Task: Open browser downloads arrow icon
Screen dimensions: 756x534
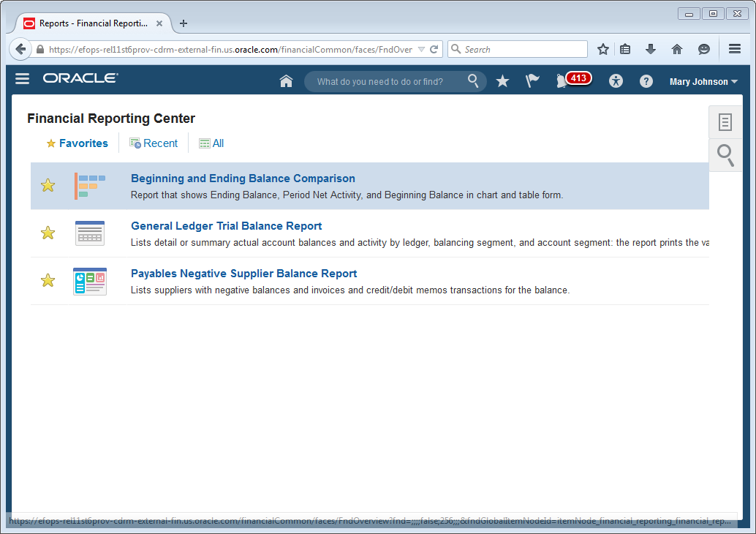Action: [651, 49]
